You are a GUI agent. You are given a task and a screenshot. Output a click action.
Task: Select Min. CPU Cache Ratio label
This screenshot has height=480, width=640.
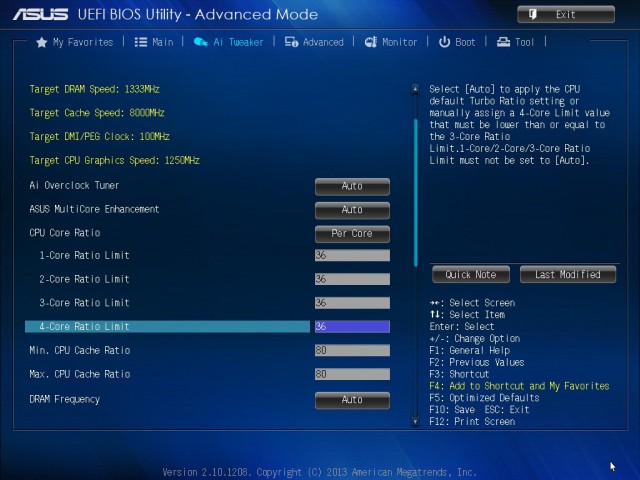(80, 350)
